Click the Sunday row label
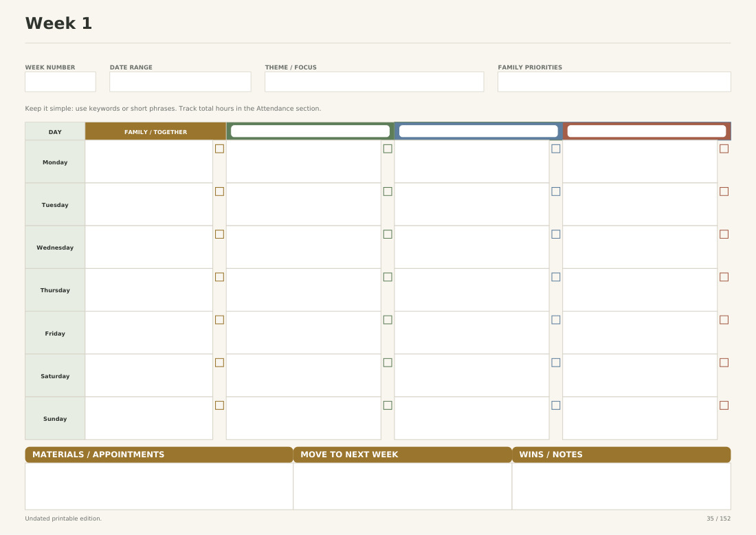756x535 pixels. click(x=55, y=419)
